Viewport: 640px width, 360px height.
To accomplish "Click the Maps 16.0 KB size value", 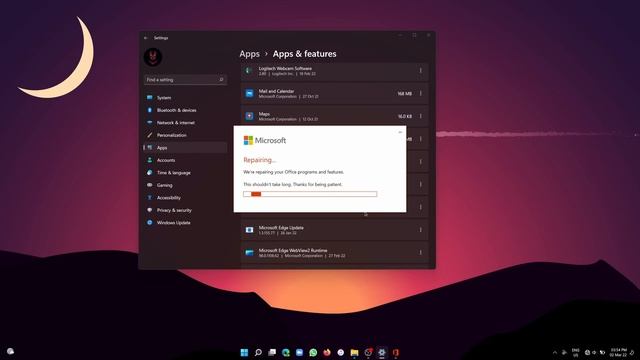I will coord(404,116).
